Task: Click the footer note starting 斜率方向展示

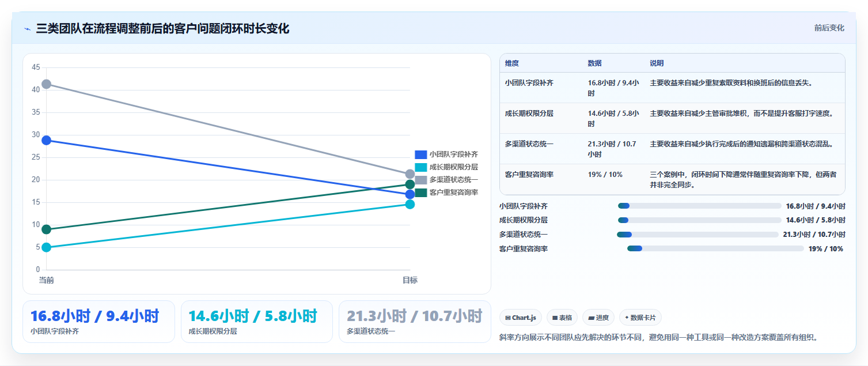Action: [658, 337]
